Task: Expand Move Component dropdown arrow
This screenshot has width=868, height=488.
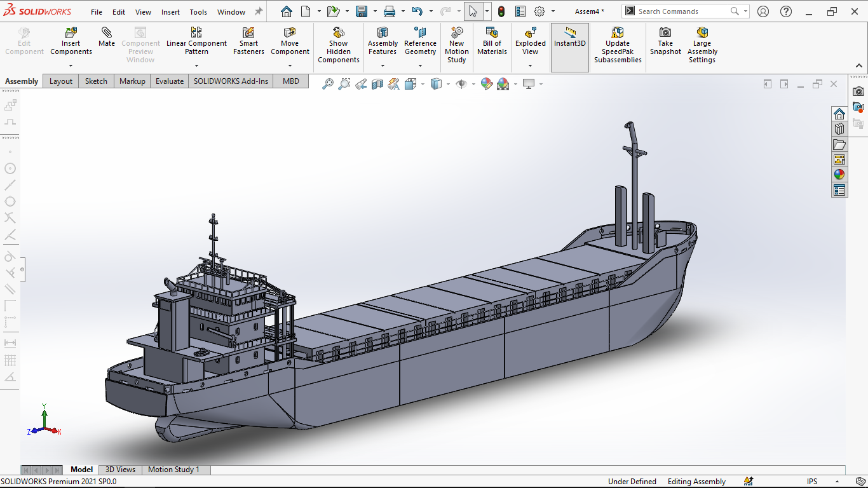Action: click(x=290, y=65)
